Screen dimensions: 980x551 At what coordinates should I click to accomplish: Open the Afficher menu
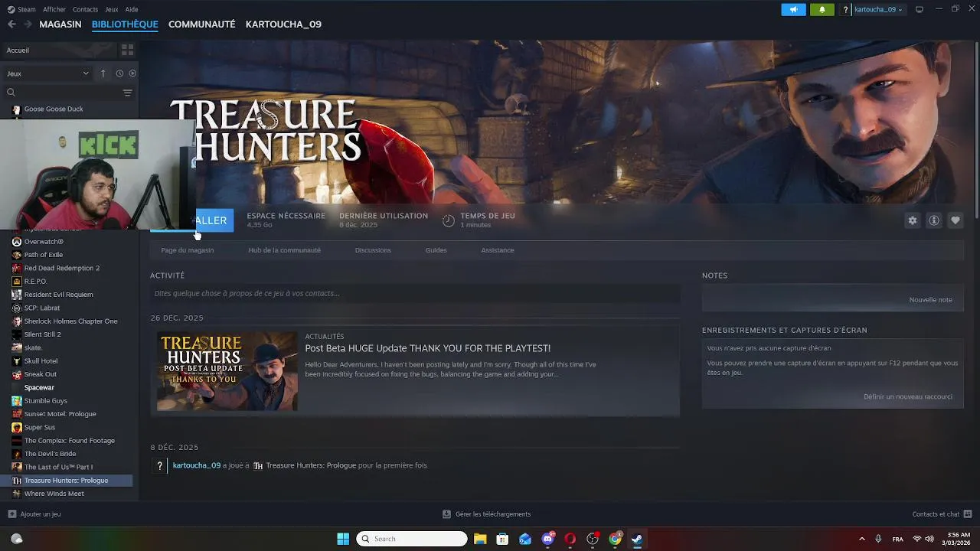(x=54, y=9)
